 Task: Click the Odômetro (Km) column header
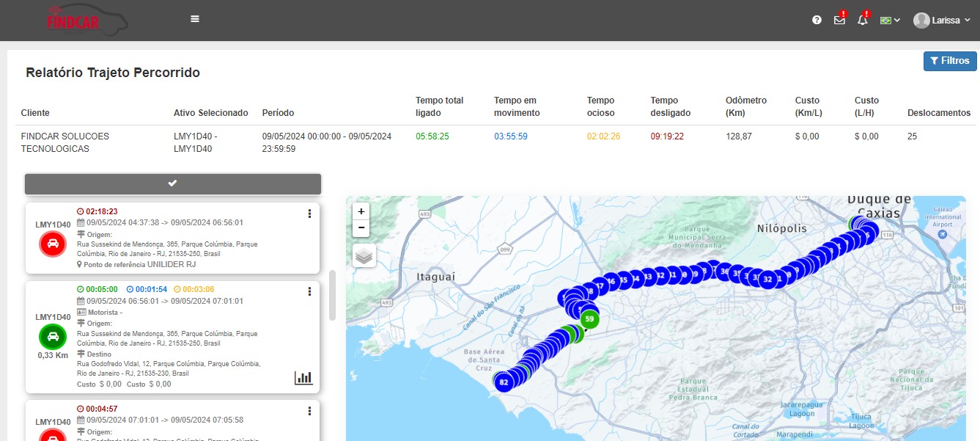point(746,106)
